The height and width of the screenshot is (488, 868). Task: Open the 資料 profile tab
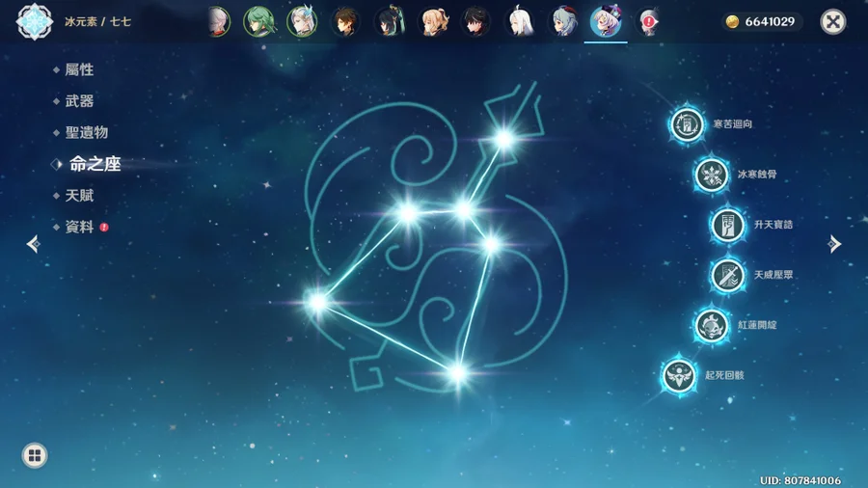[x=79, y=227]
